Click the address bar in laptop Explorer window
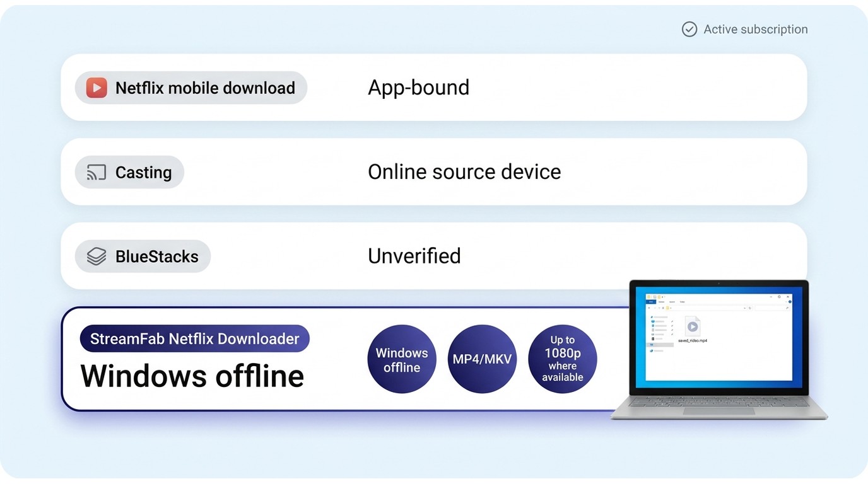Screen dimensions: 868x484 [706, 308]
